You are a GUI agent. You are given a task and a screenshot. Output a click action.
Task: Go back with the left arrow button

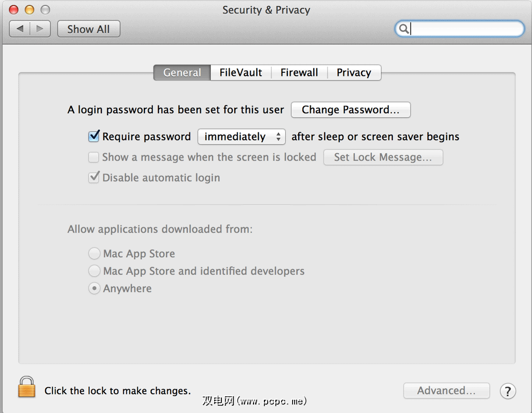[20, 29]
